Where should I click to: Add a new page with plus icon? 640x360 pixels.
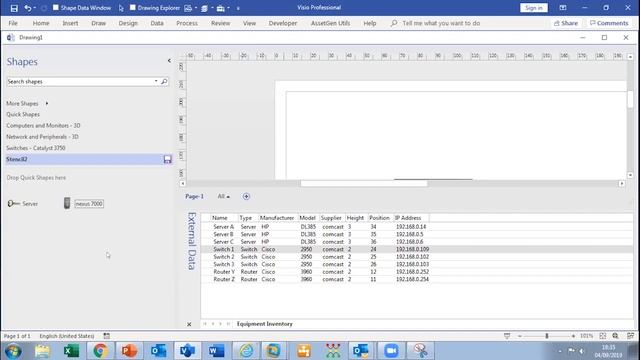(x=246, y=196)
